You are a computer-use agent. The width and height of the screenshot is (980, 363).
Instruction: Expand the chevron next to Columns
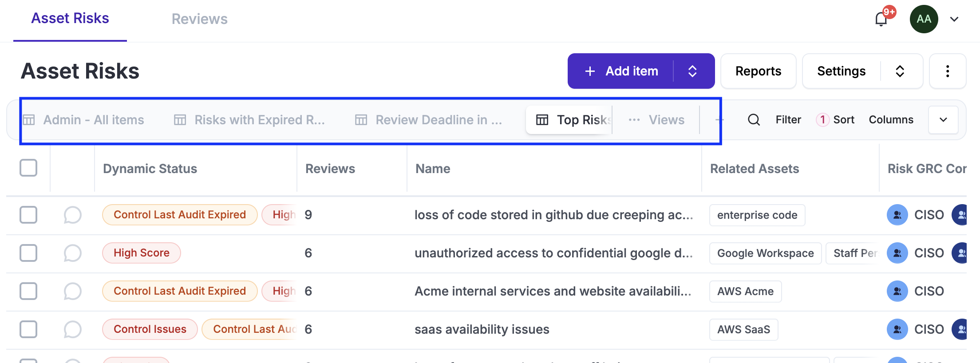point(943,120)
